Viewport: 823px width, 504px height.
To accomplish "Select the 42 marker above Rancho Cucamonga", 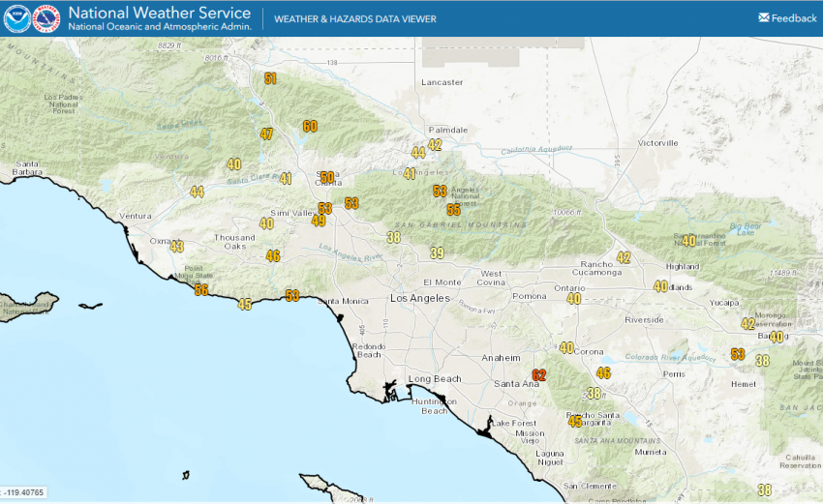I will (x=624, y=257).
